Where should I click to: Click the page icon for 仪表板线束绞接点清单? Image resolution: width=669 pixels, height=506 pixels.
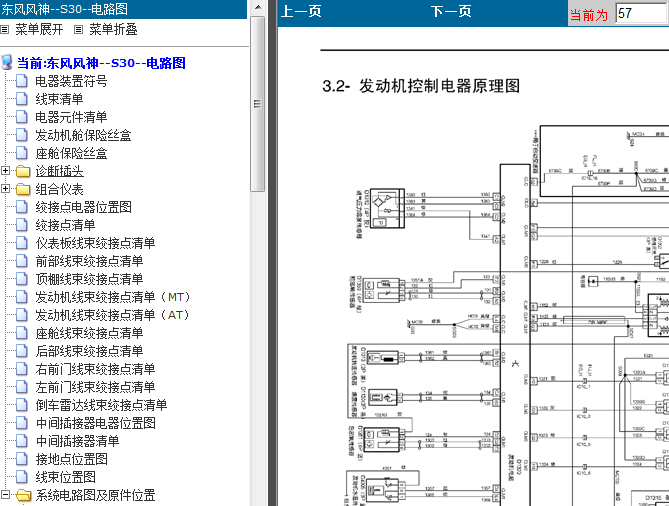[x=22, y=243]
